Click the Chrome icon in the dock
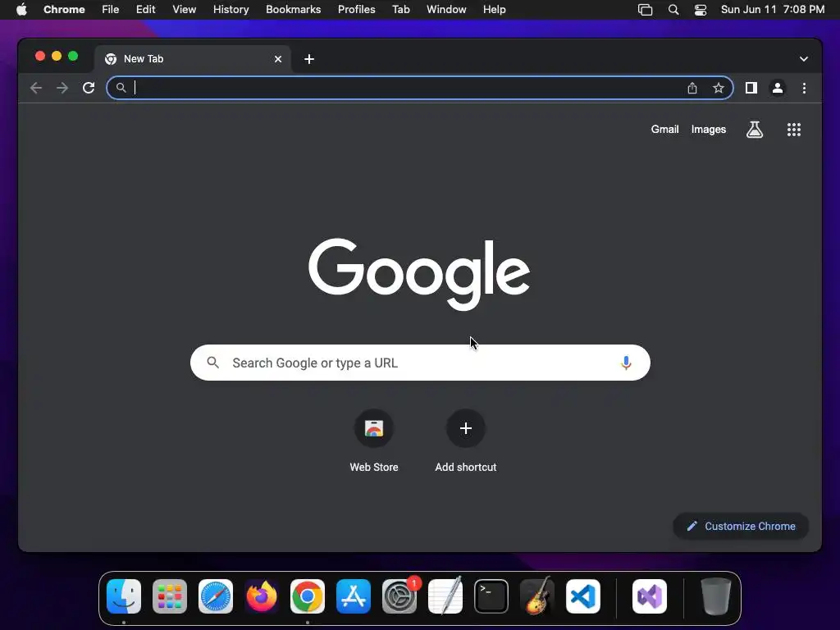The image size is (840, 630). coord(308,596)
